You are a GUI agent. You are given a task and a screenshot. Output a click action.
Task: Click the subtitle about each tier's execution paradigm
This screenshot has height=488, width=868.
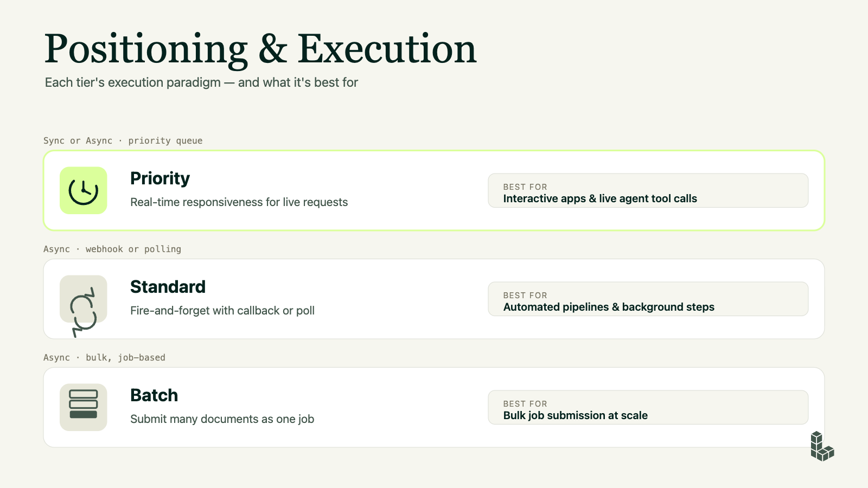[x=201, y=82]
